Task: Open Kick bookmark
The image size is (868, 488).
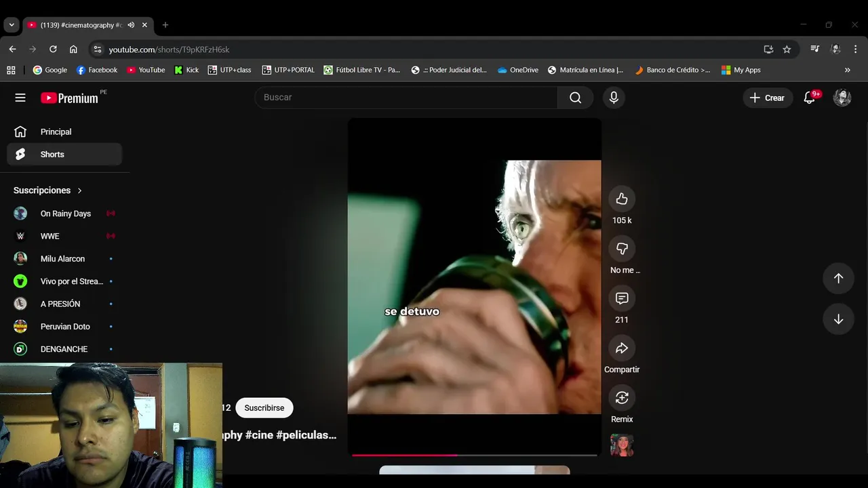Action: [x=186, y=70]
